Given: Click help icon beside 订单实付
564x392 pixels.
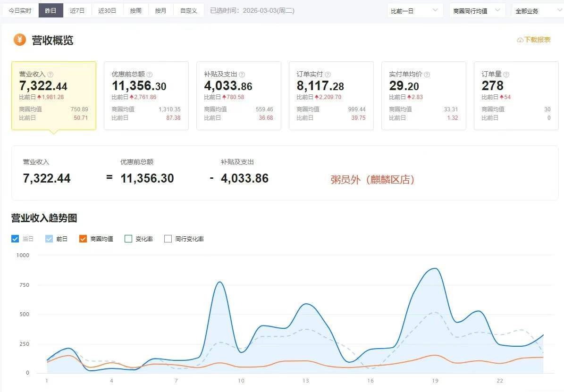Looking at the screenshot, I should click(328, 75).
